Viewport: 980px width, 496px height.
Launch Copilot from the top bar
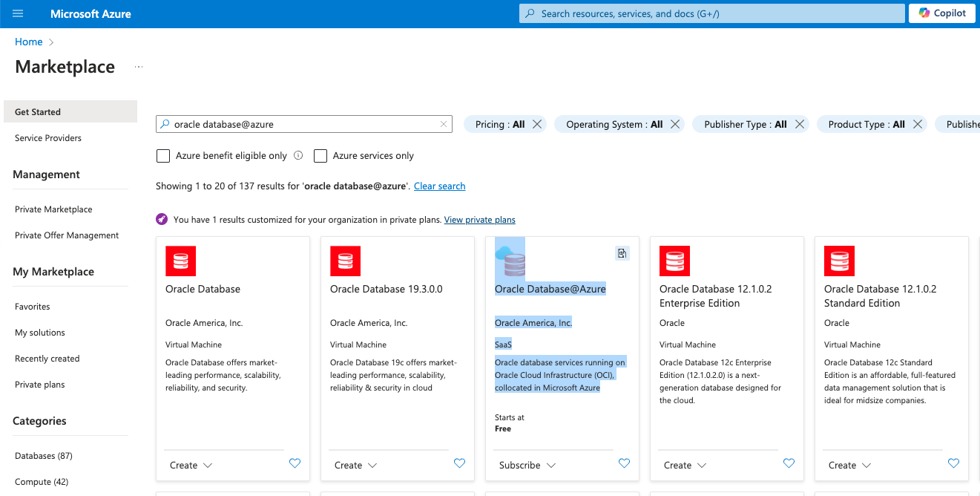tap(941, 13)
